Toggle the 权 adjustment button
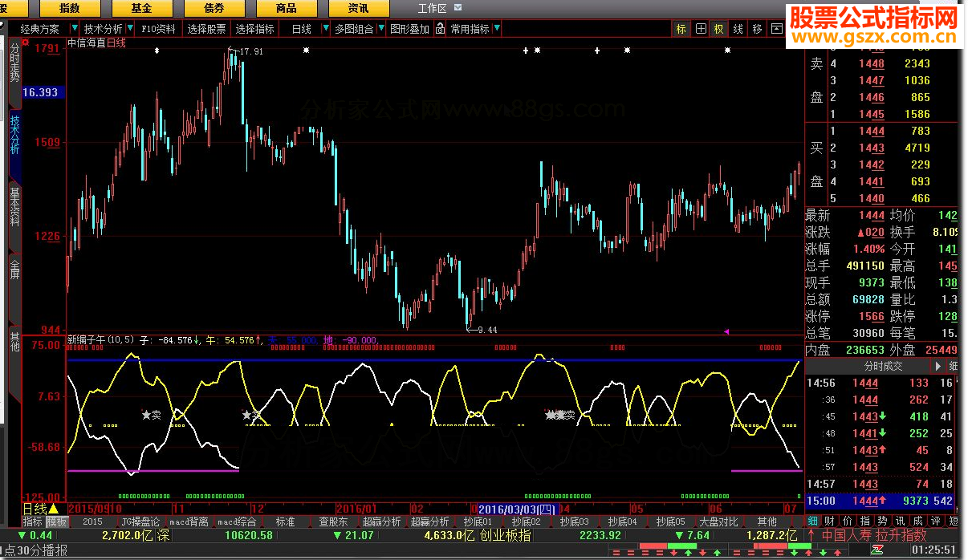Viewport: 968px width, 560px height. (718, 29)
